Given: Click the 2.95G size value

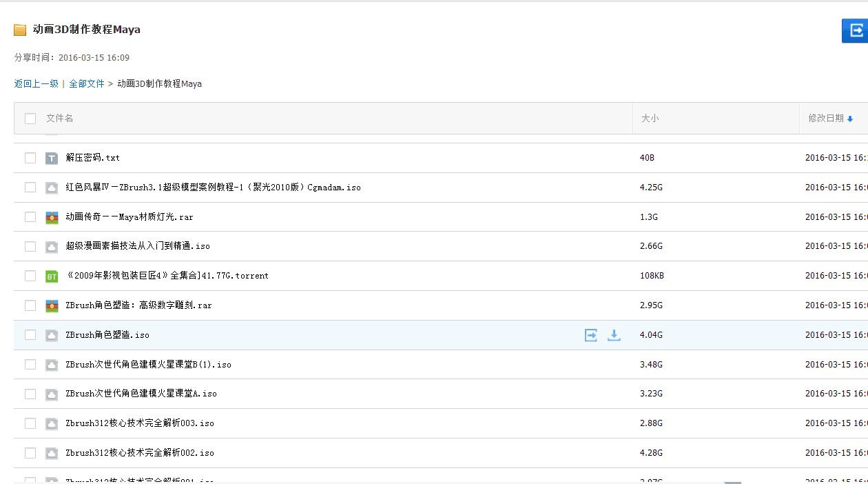Looking at the screenshot, I should 651,305.
